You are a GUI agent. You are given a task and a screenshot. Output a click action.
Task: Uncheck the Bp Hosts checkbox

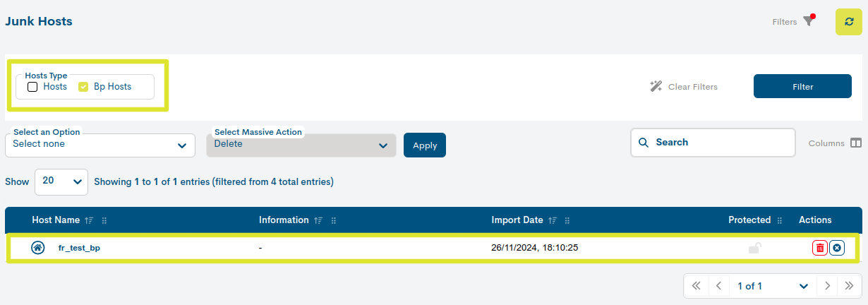click(83, 87)
